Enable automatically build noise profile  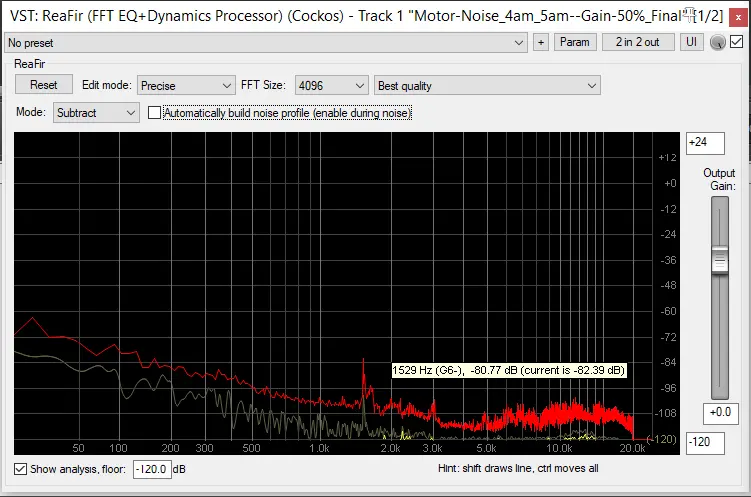[154, 113]
